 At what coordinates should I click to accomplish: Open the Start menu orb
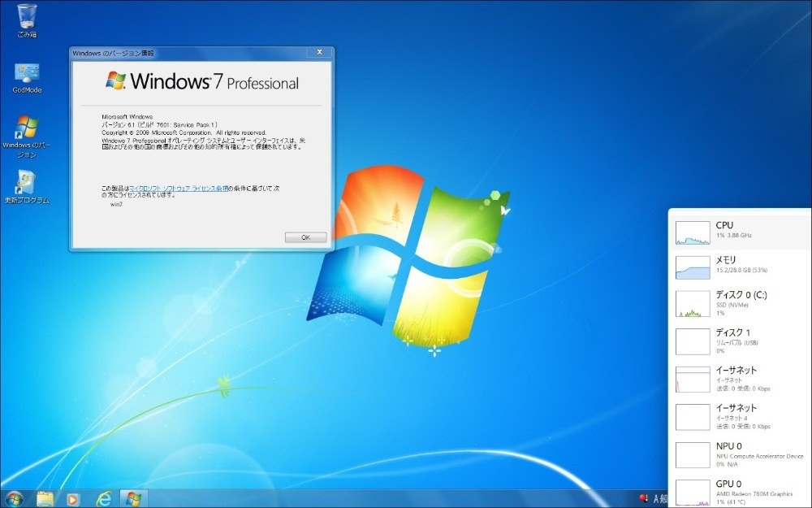(14, 499)
